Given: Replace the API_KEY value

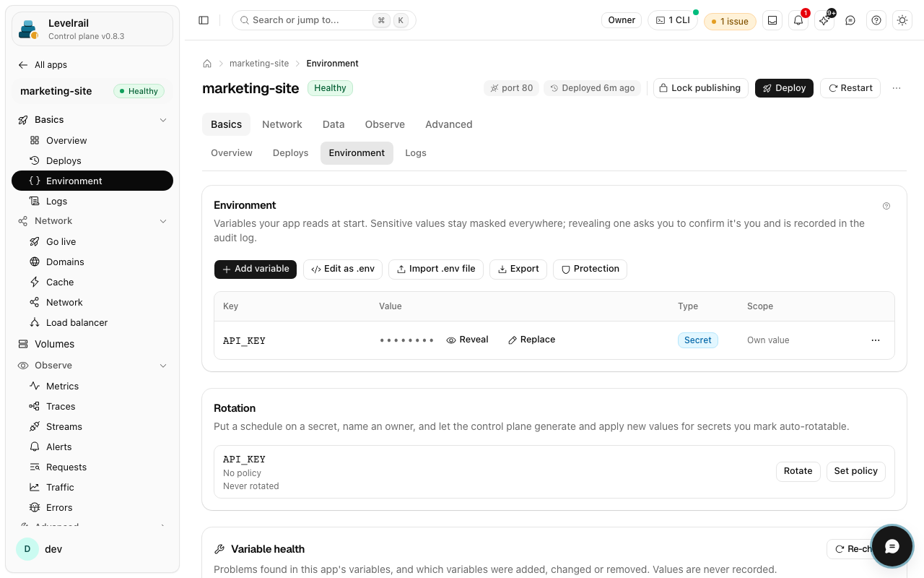Looking at the screenshot, I should coord(532,340).
